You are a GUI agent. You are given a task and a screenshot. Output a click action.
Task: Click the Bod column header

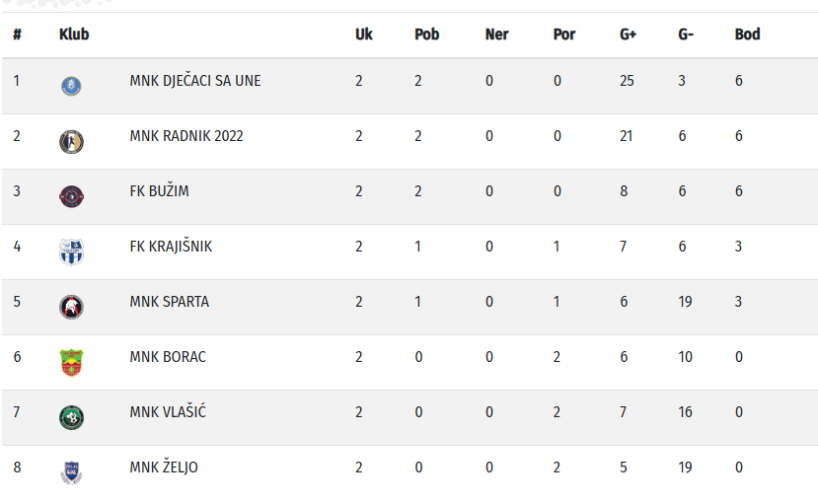pyautogui.click(x=747, y=35)
